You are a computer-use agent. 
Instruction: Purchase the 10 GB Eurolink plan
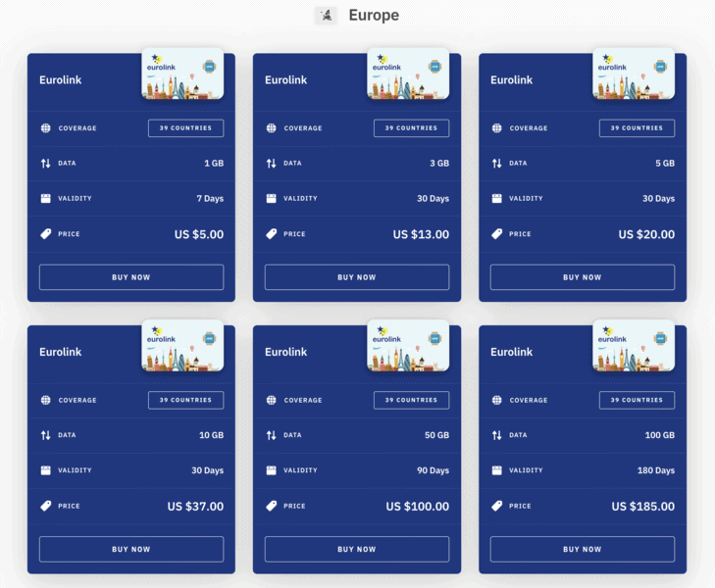131,549
